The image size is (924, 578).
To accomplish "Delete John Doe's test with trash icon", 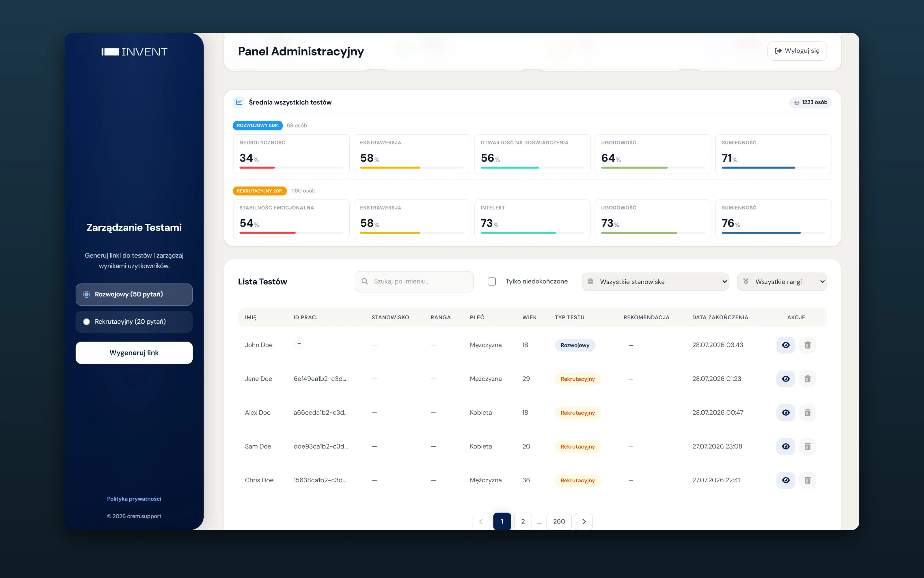I will 807,345.
